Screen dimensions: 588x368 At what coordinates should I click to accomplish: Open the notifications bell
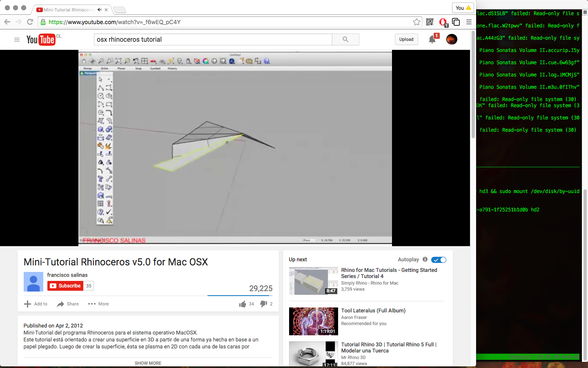point(432,39)
